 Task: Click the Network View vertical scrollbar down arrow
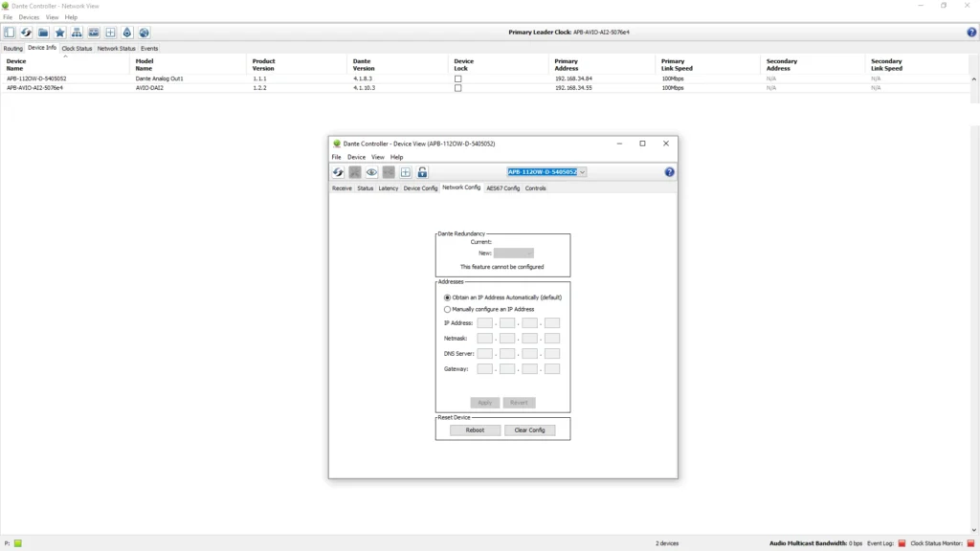tap(973, 530)
